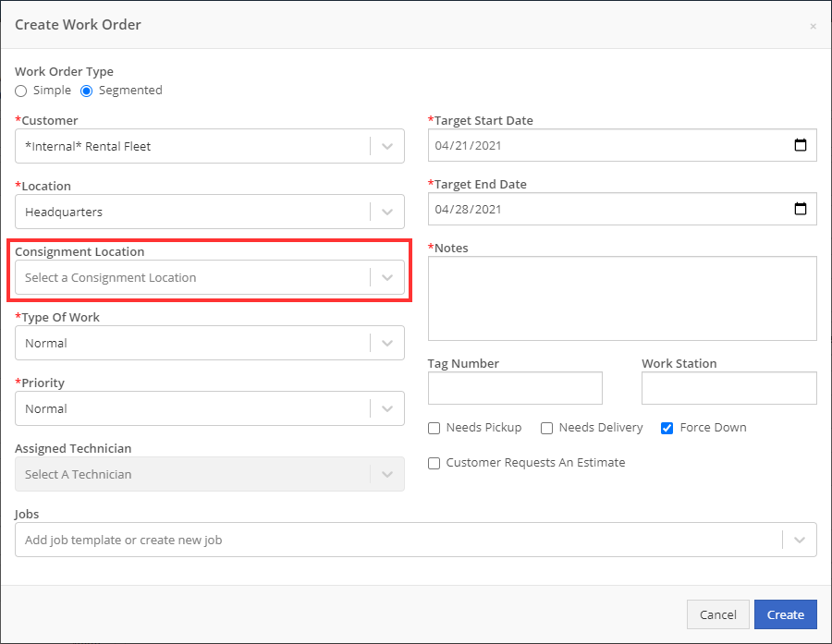Close the Create Work Order dialog with the X
This screenshot has height=644, width=832.
point(813,27)
